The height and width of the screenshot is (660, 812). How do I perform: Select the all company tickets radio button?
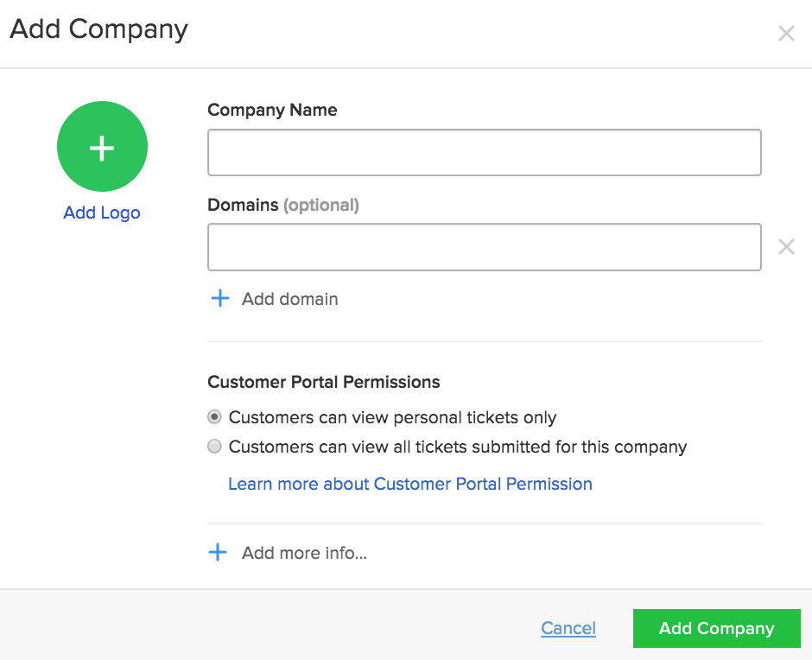coord(214,446)
